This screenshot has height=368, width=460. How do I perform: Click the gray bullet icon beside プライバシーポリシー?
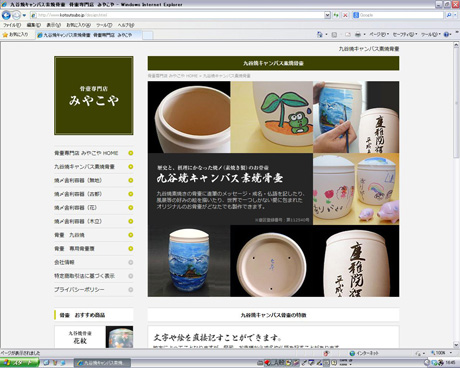(131, 290)
